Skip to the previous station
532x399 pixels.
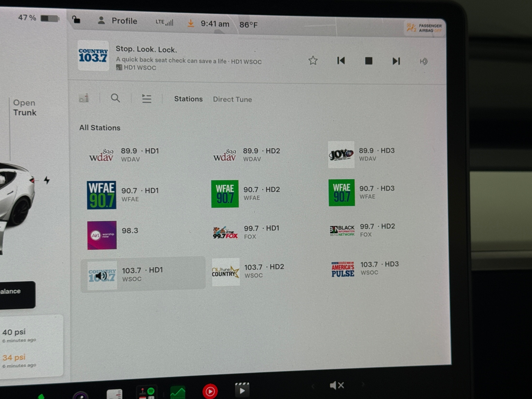pyautogui.click(x=341, y=61)
